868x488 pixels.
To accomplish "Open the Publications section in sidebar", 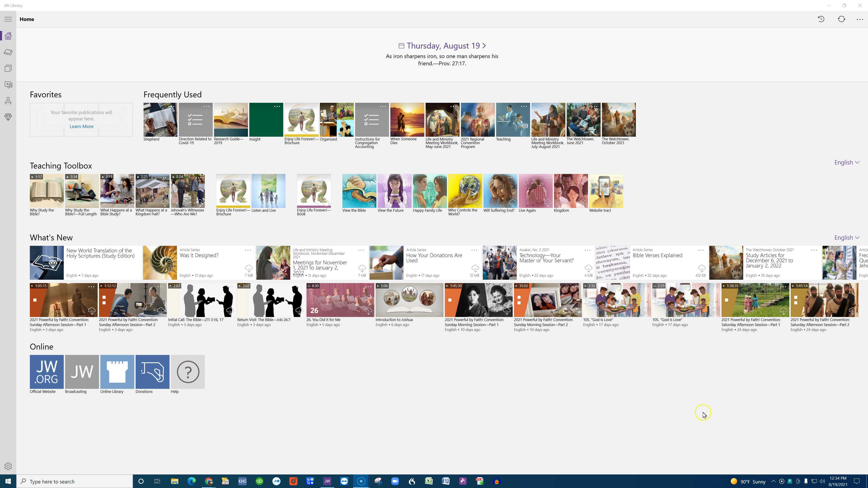I will tap(8, 68).
